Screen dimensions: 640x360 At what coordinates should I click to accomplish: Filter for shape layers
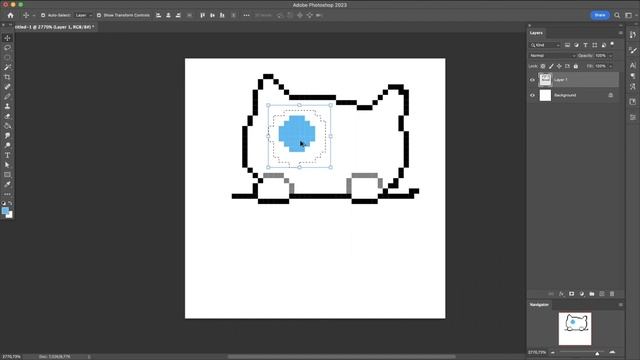[x=595, y=45]
